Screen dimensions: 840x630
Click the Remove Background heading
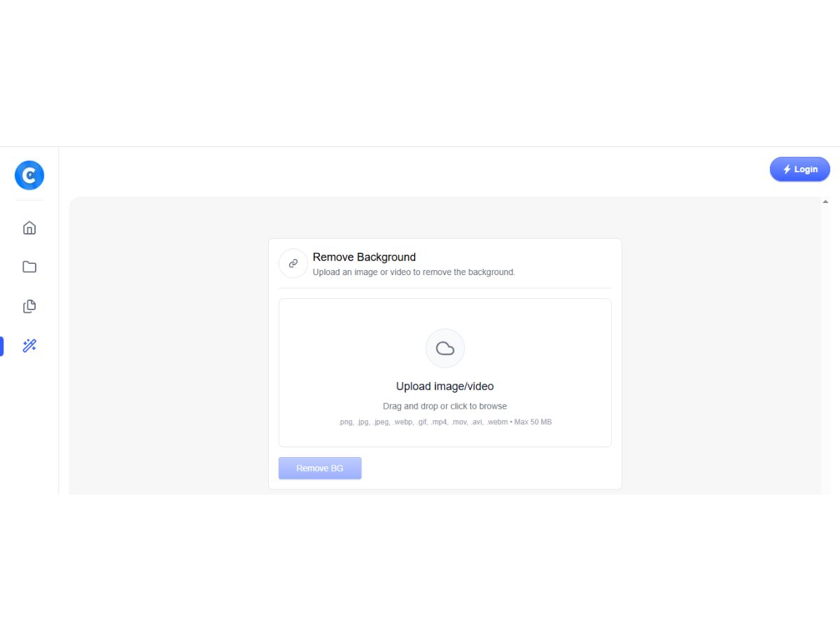point(364,257)
